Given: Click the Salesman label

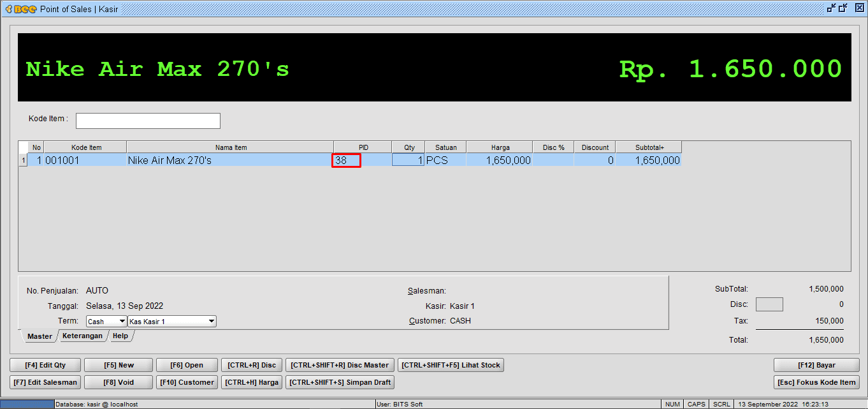Looking at the screenshot, I should coord(427,291).
